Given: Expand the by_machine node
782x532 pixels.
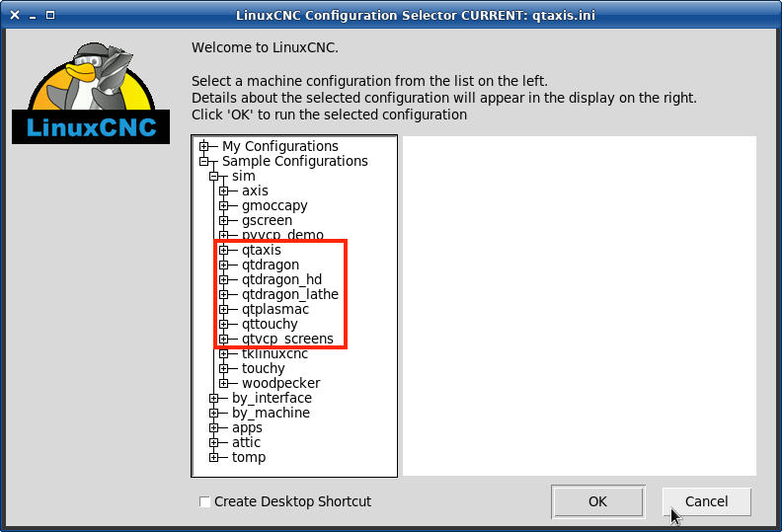Looking at the screenshot, I should (x=214, y=413).
